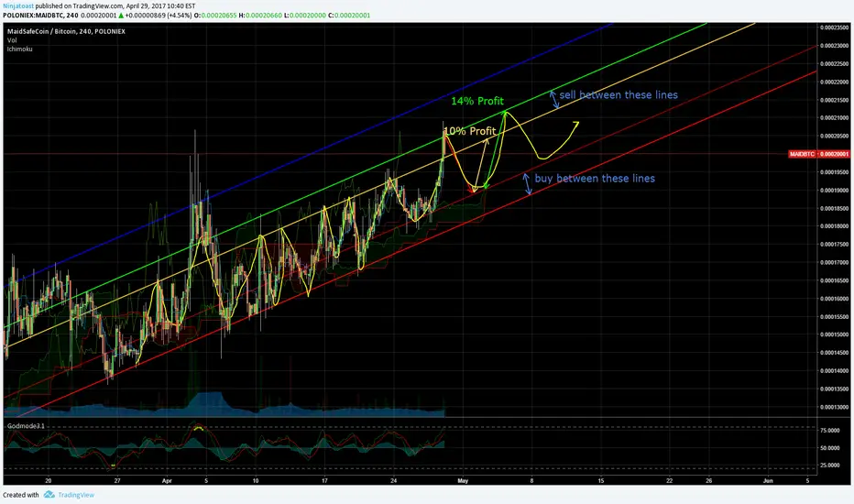854x504 pixels.
Task: Click the 0.00019000 price axis label
Action: pyautogui.click(x=836, y=191)
